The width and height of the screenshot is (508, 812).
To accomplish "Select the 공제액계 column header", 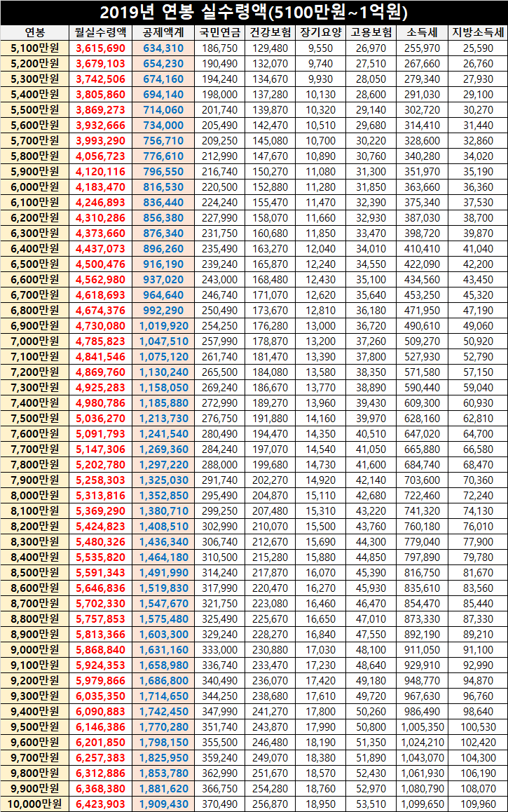I will [163, 33].
